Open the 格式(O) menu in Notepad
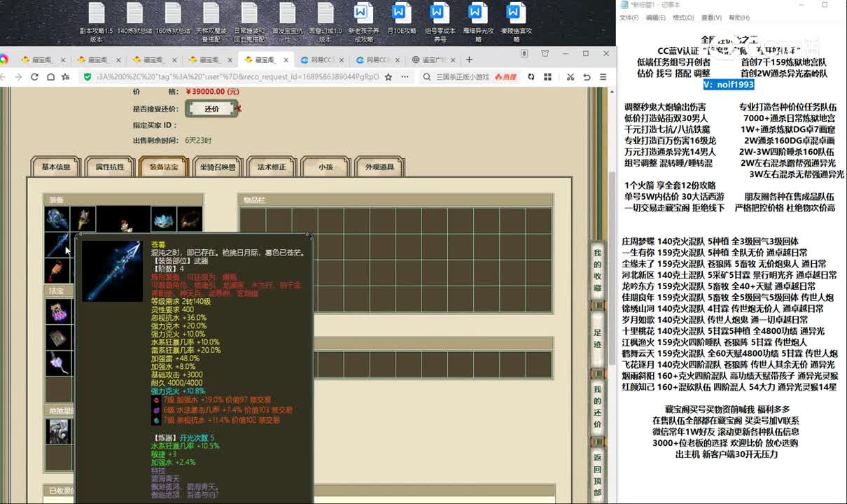Viewport: 847px width, 504px height. 684,17
